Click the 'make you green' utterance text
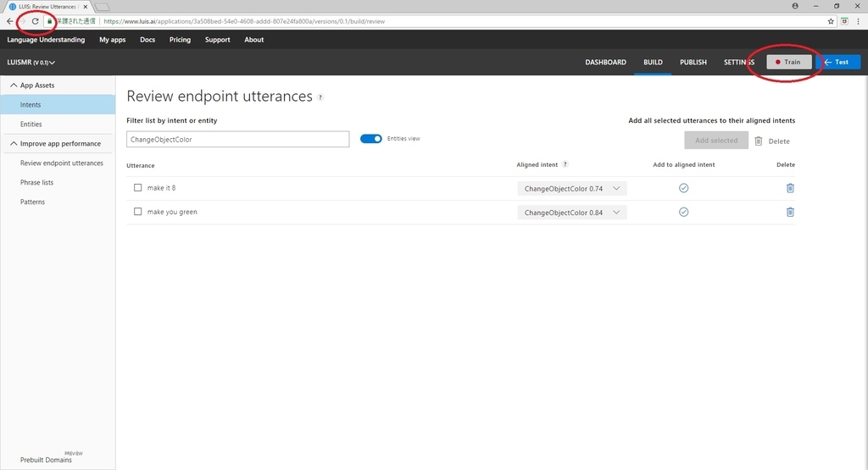The image size is (868, 470). pyautogui.click(x=172, y=212)
